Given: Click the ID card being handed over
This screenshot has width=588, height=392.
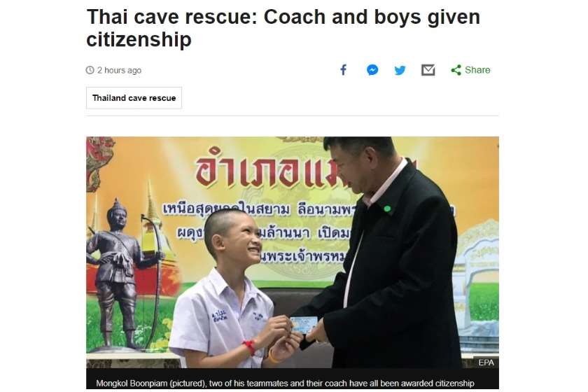Looking at the screenshot, I should pyautogui.click(x=304, y=323).
